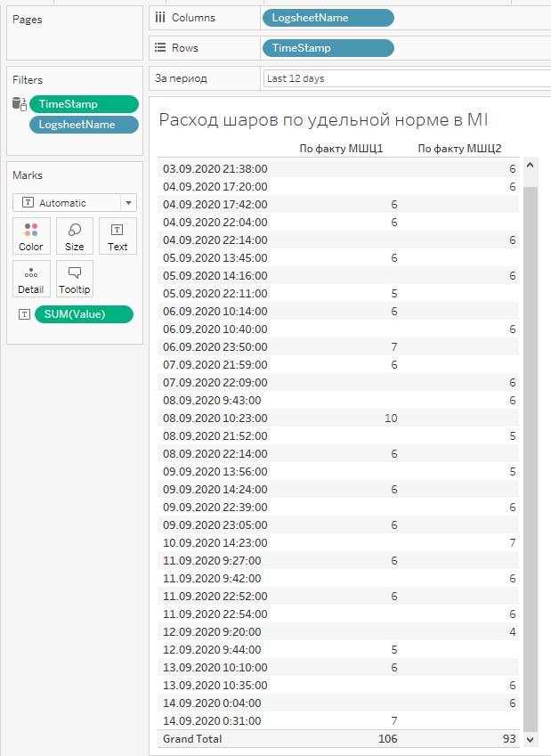Select row 10.09.2020 14:23:00

coord(338,542)
